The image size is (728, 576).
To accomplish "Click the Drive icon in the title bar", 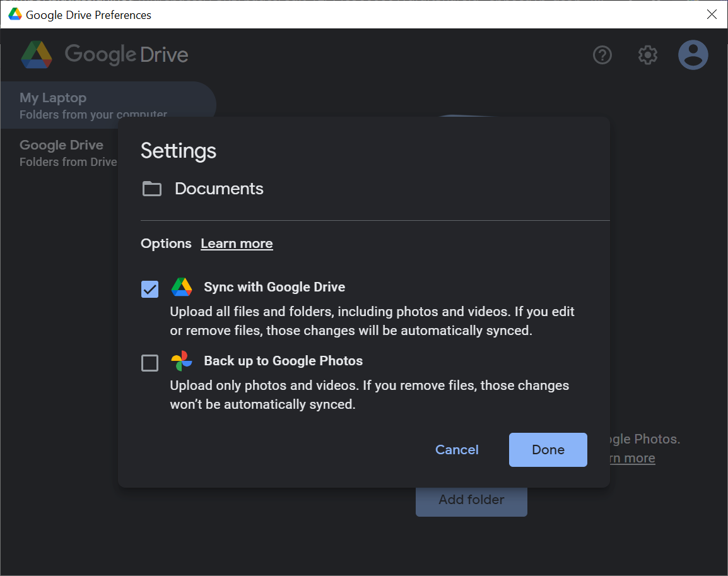I will (x=15, y=15).
